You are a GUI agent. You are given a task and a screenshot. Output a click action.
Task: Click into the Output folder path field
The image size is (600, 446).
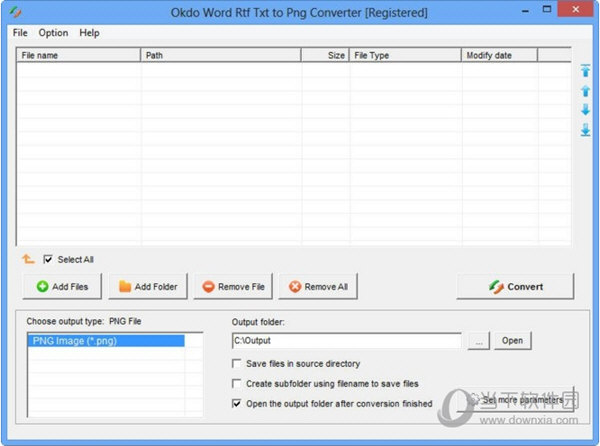346,340
